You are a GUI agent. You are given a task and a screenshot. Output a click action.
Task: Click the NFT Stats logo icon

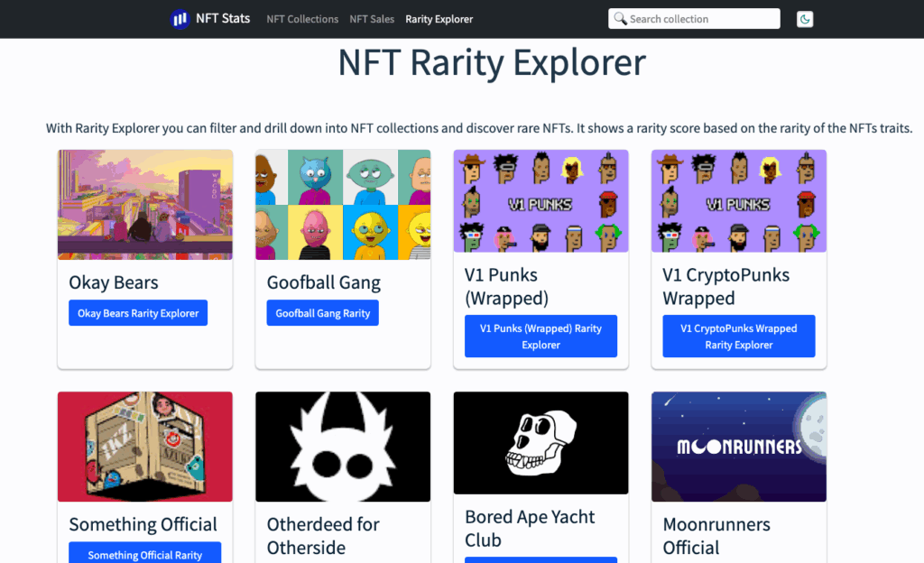(180, 19)
